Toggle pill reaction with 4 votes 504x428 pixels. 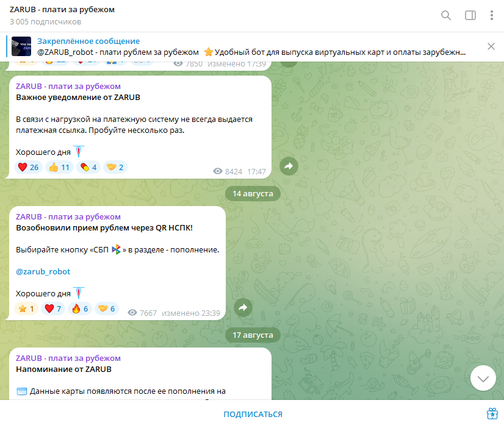tap(88, 167)
